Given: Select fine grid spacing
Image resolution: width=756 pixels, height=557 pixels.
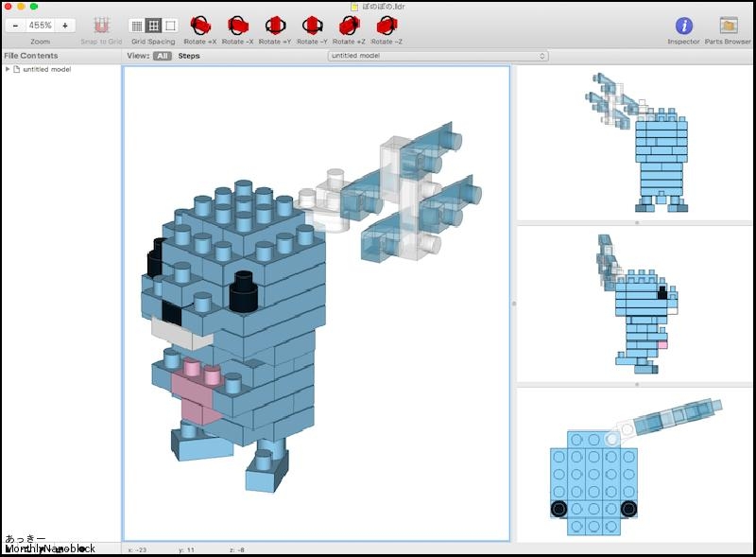Looking at the screenshot, I should pyautogui.click(x=137, y=26).
